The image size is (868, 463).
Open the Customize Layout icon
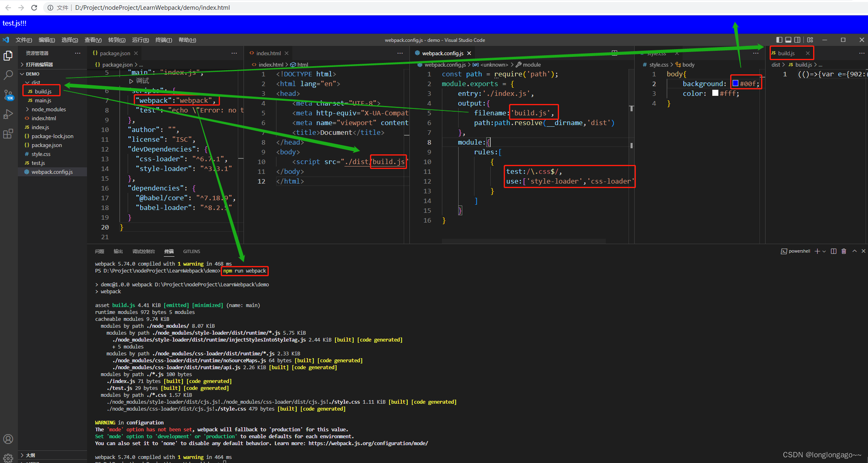tap(810, 40)
